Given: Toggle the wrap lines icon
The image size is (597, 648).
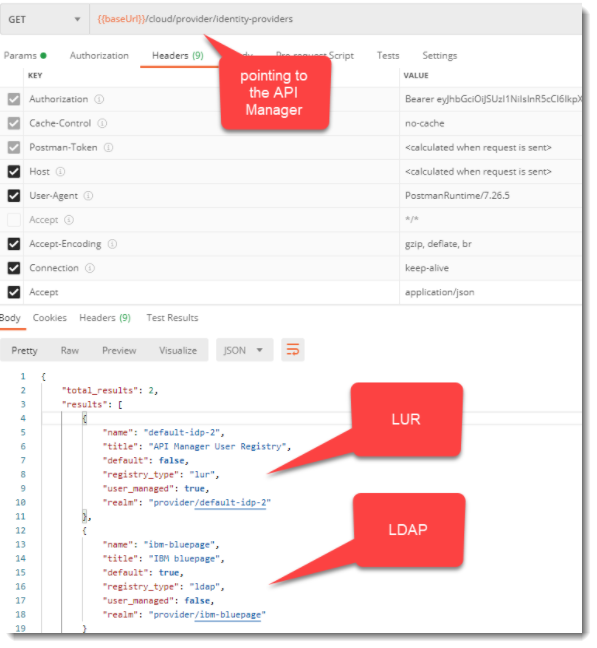Looking at the screenshot, I should [x=293, y=350].
